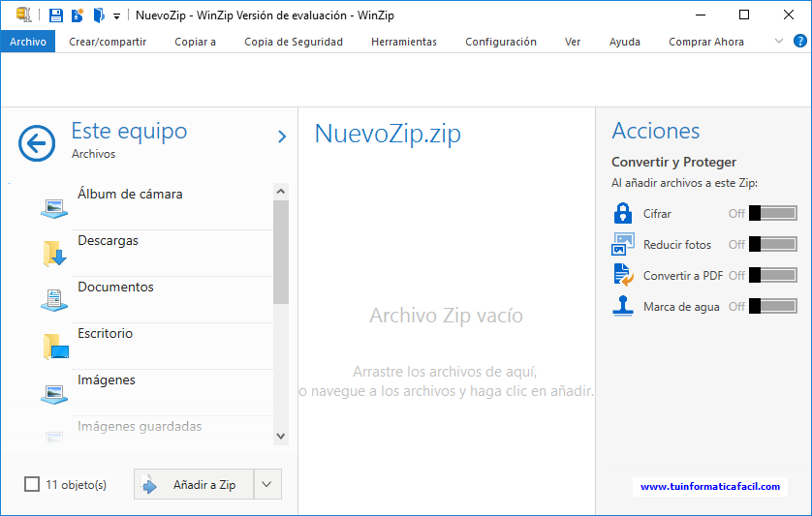Click the Imágenes folder icon

pyautogui.click(x=54, y=394)
